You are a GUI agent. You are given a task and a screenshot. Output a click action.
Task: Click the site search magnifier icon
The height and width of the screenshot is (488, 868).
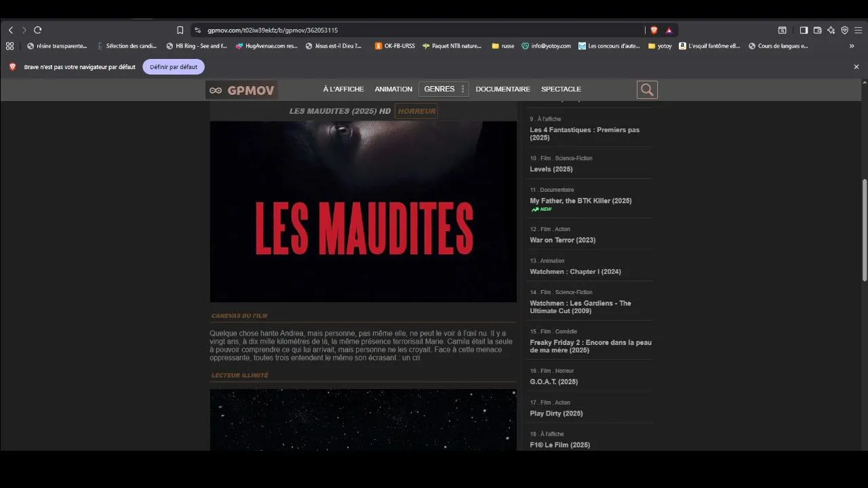click(x=647, y=89)
